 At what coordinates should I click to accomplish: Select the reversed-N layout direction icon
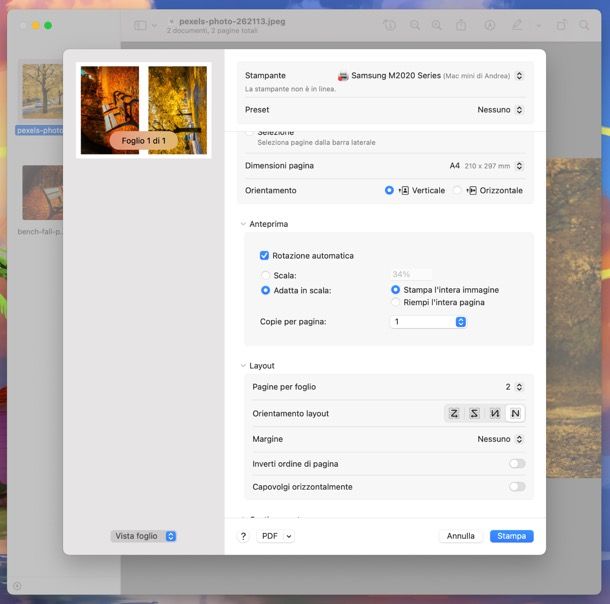click(494, 413)
